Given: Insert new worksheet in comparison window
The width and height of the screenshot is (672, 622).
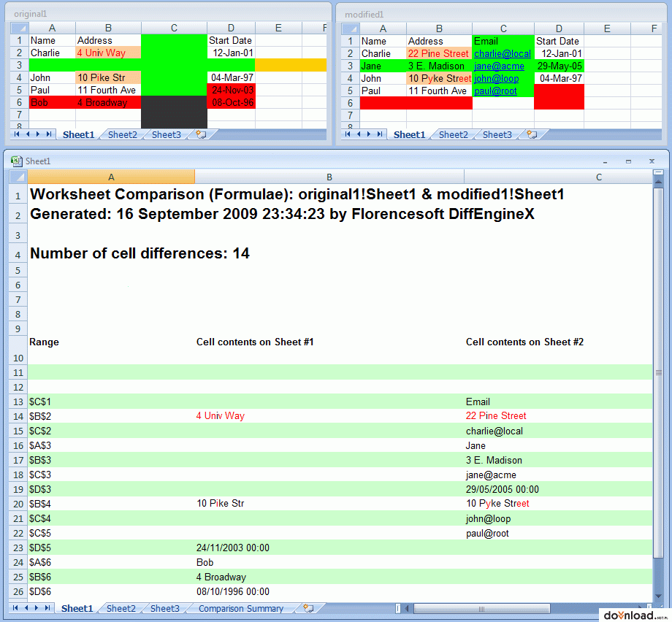Looking at the screenshot, I should 308,608.
